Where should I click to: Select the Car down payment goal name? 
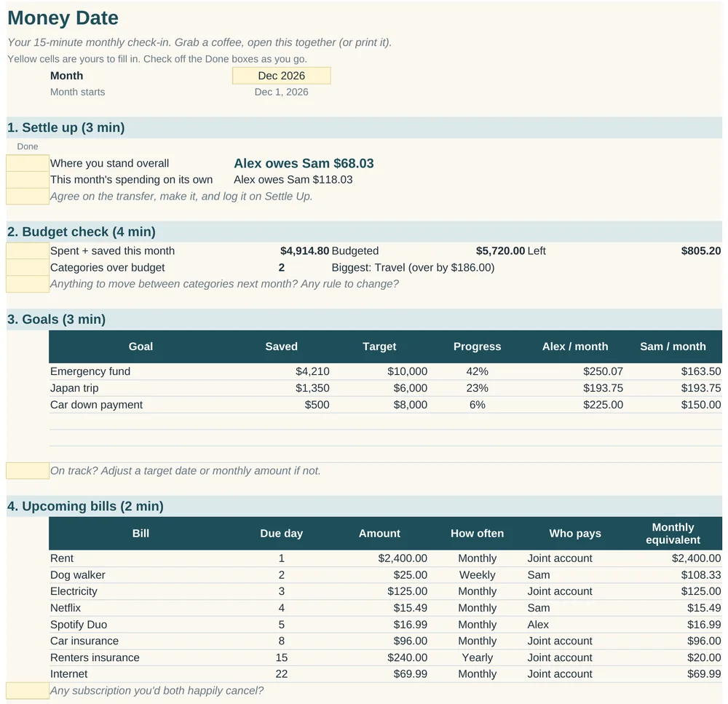click(x=97, y=405)
